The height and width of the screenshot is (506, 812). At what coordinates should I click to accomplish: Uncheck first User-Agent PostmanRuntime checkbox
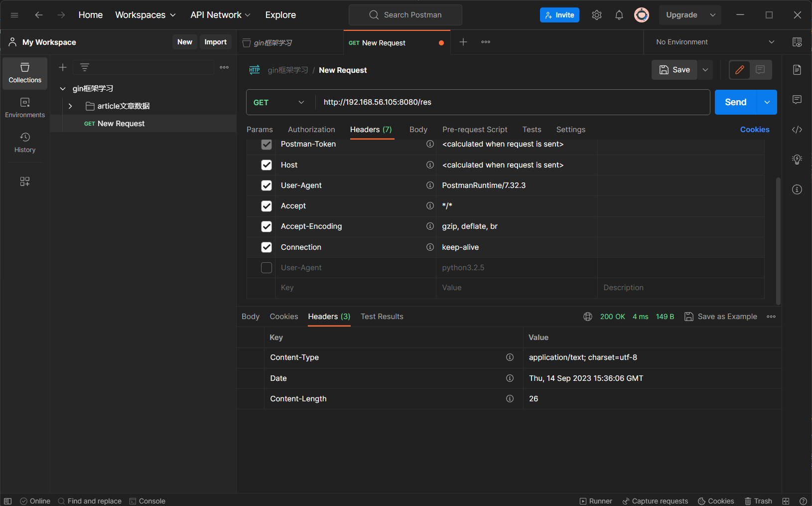click(267, 185)
